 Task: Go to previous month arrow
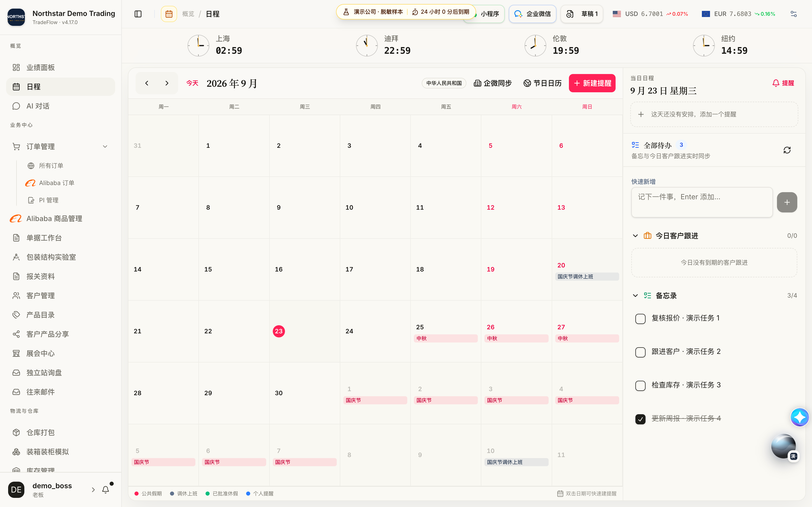(x=147, y=83)
